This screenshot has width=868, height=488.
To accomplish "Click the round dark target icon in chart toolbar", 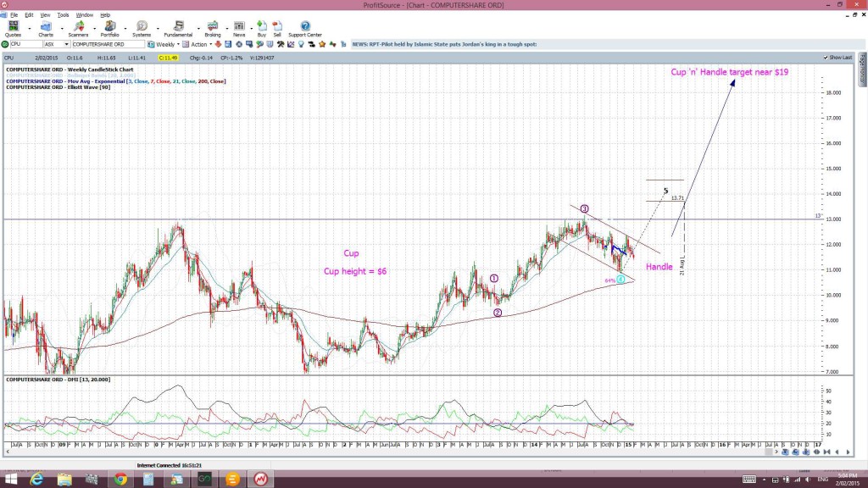I will coord(239,44).
